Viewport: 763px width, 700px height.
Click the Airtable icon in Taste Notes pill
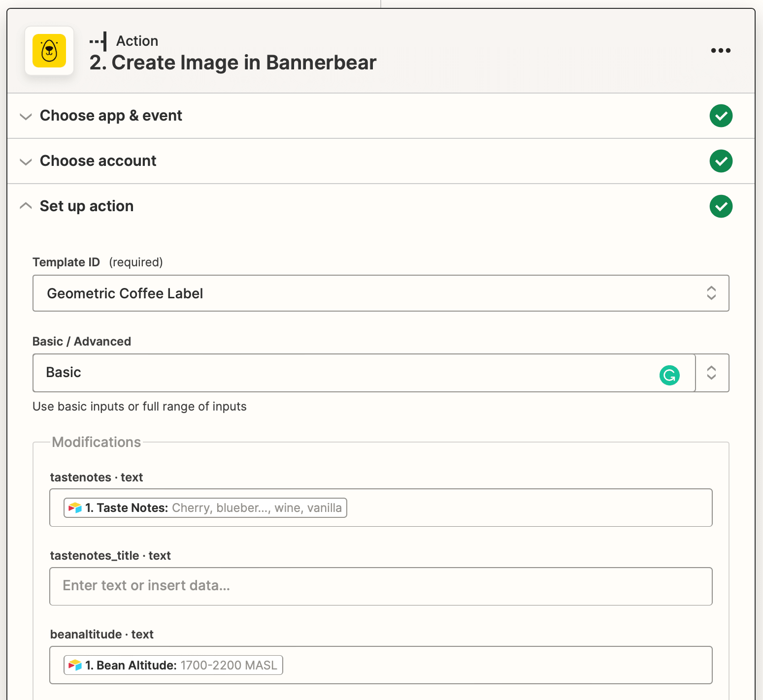point(75,508)
